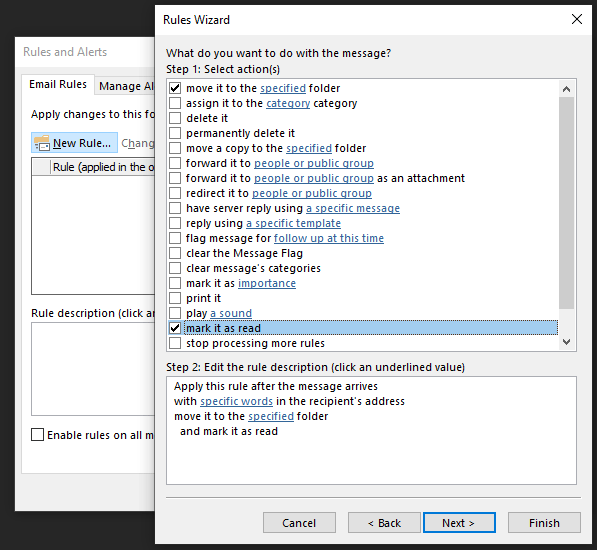Check 'forward it to people or public group' without the attachment wording
Screen dimensions: 597x550
[175, 163]
